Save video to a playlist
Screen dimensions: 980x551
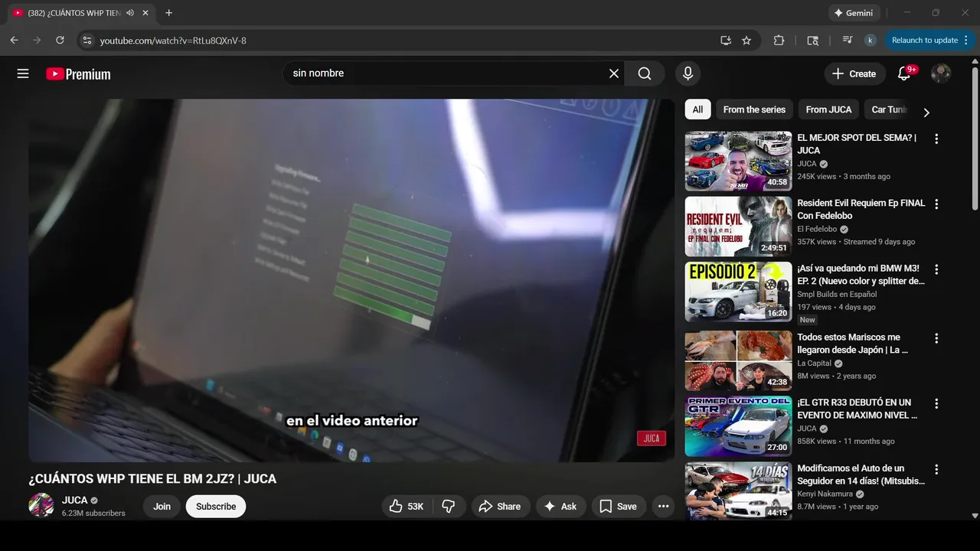coord(618,506)
